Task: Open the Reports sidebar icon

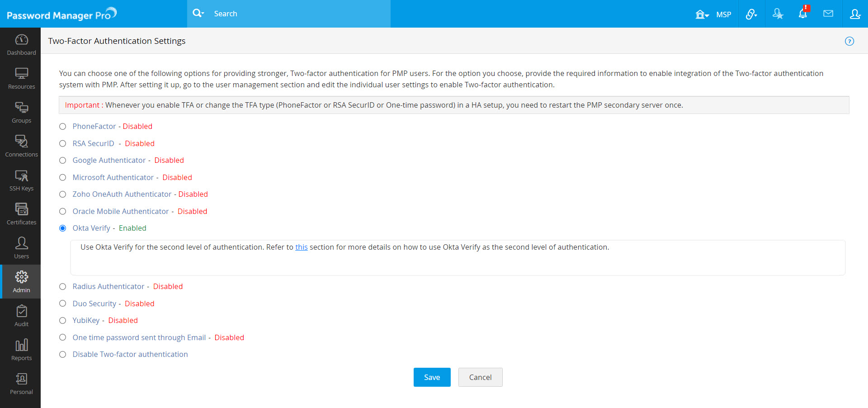Action: [x=21, y=350]
